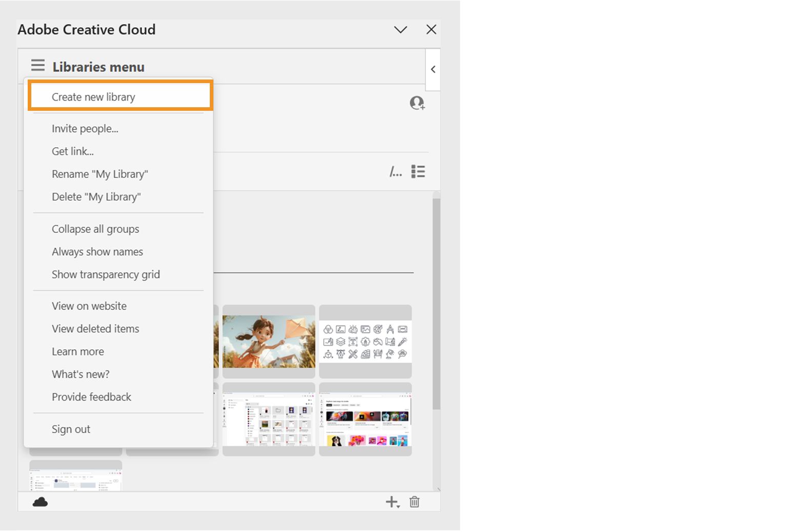This screenshot has width=796, height=532.
Task: Toggle Always show names
Action: [118, 252]
